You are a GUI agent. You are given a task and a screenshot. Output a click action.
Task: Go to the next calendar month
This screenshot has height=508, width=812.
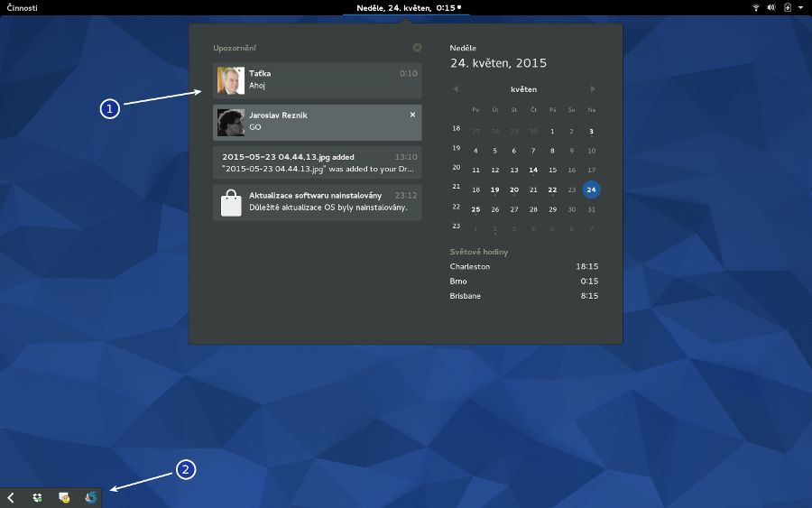coord(593,89)
